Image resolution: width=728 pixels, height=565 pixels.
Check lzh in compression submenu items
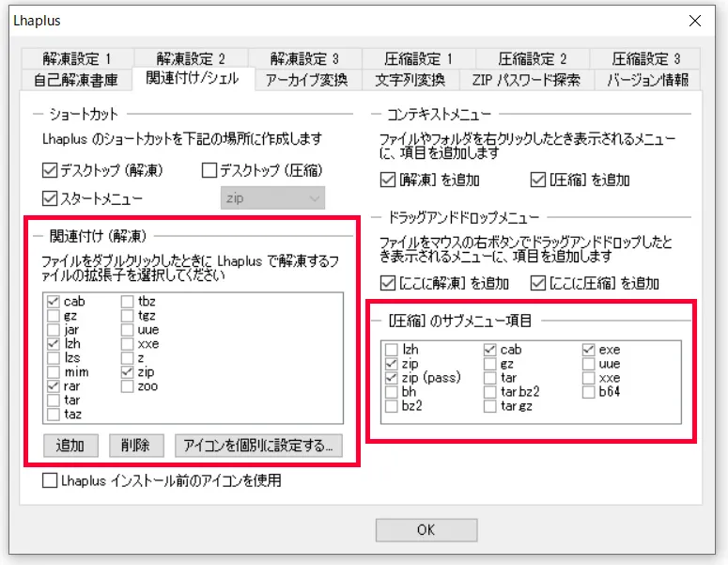[392, 350]
